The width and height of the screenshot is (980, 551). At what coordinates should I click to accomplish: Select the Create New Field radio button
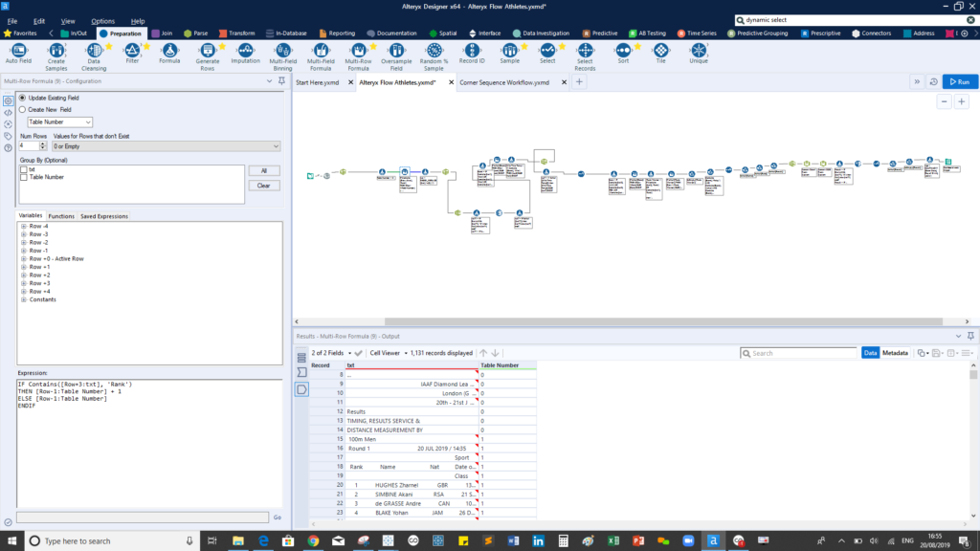tap(23, 110)
